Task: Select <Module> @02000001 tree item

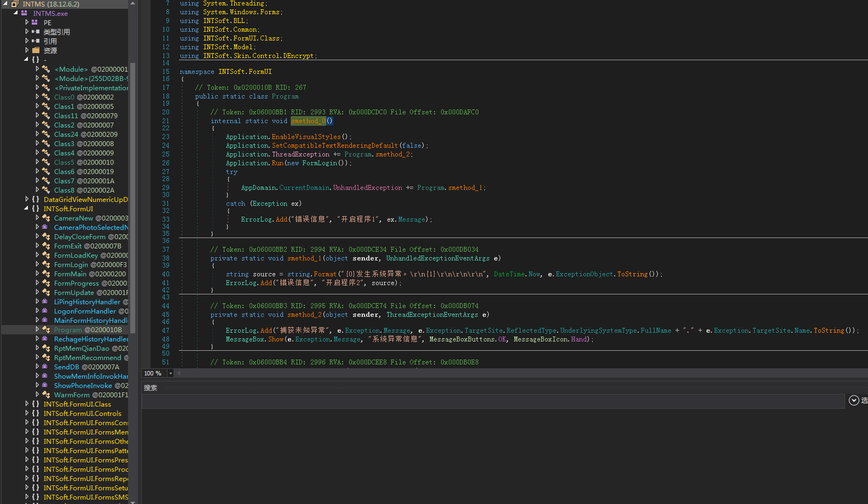Action: coord(91,69)
